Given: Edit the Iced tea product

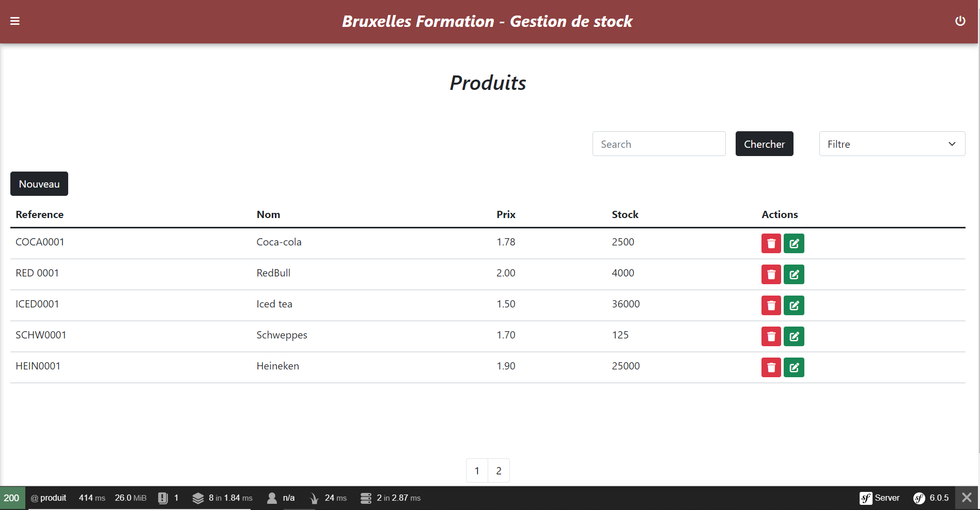Looking at the screenshot, I should (794, 305).
